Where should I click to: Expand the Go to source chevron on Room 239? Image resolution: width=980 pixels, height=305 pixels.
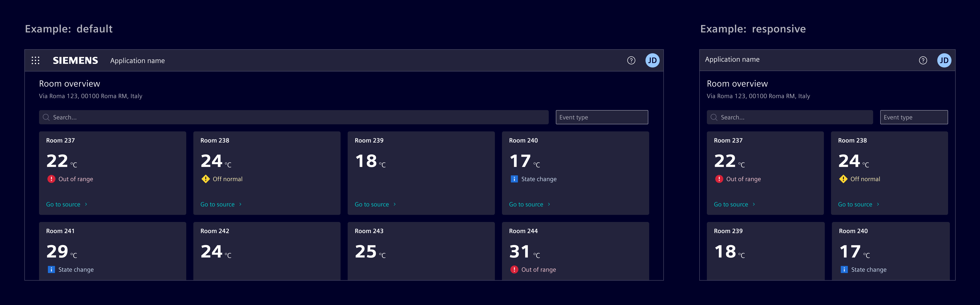click(394, 204)
